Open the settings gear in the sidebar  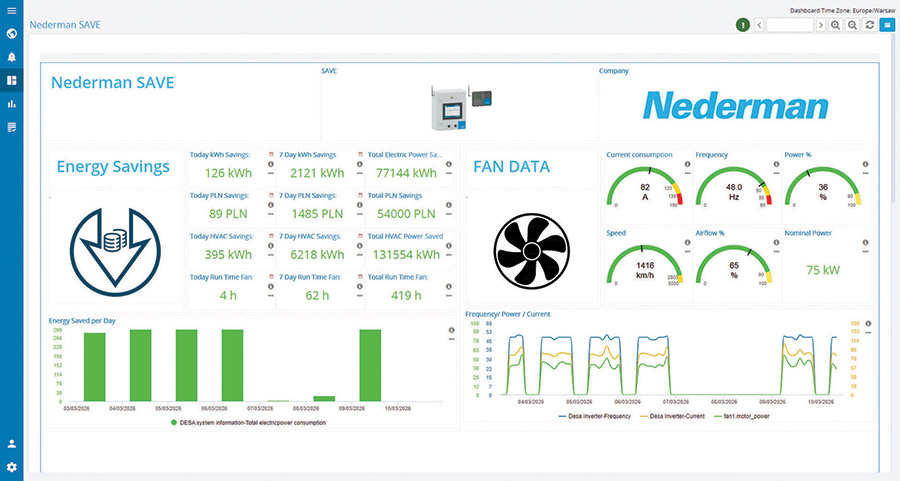pyautogui.click(x=11, y=467)
